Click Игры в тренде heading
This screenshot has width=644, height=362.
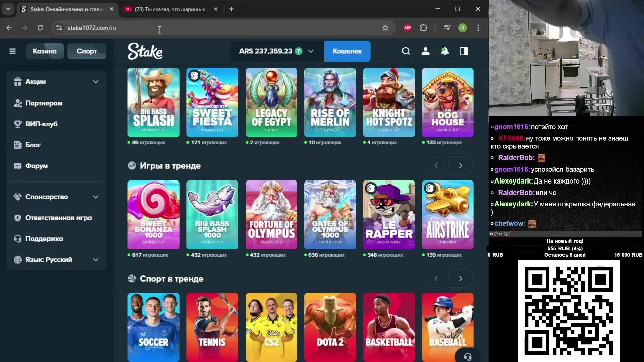click(x=170, y=166)
